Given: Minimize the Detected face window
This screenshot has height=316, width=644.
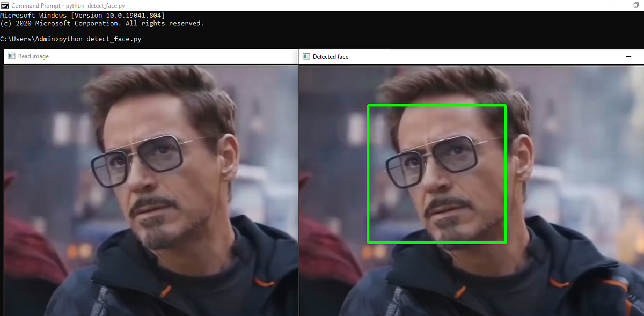Looking at the screenshot, I should (x=628, y=56).
